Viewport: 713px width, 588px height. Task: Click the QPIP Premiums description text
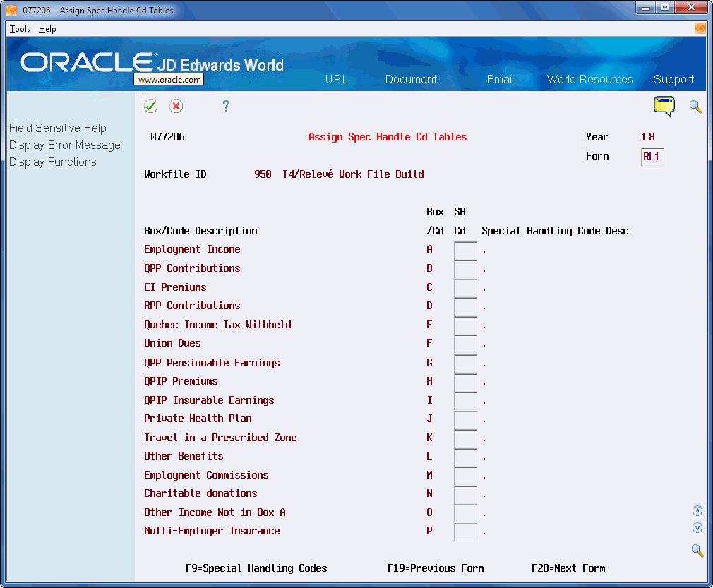pos(181,381)
